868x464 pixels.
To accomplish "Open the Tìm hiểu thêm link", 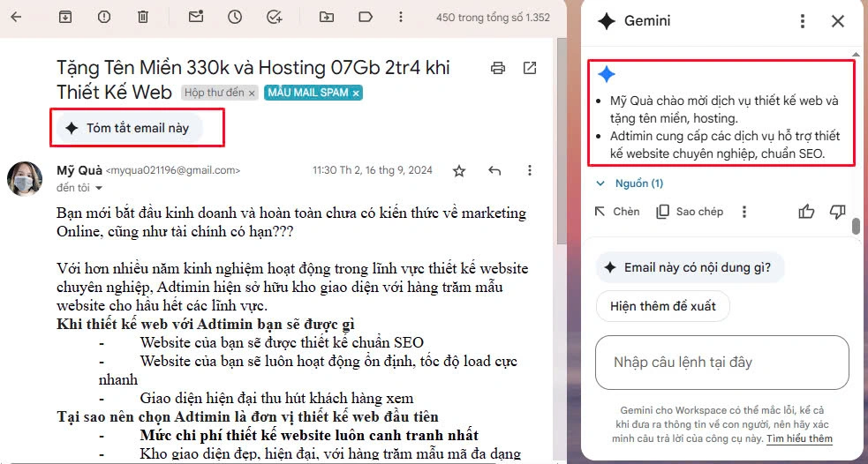I will click(799, 438).
